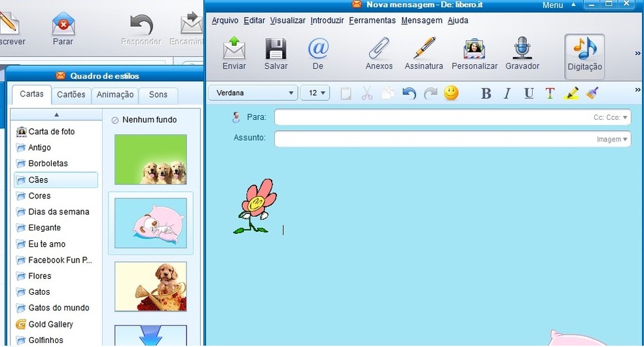
Task: Open the Ferramentas menu
Action: tap(372, 20)
